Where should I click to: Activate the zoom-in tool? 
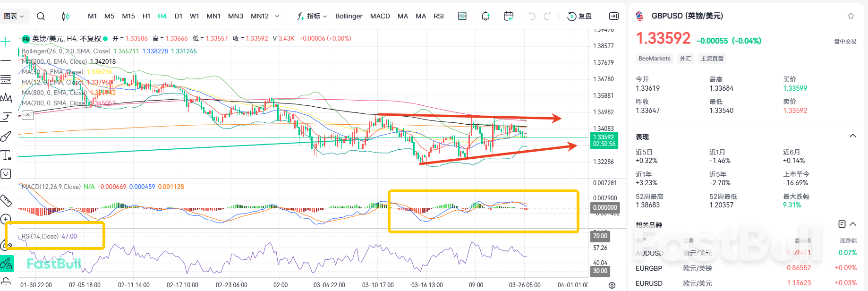tap(6, 219)
